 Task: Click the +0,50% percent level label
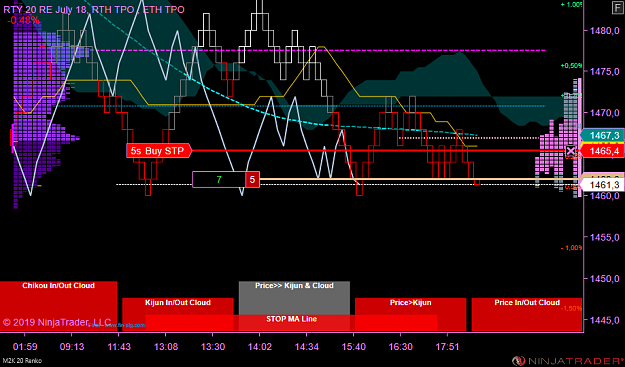coord(572,65)
